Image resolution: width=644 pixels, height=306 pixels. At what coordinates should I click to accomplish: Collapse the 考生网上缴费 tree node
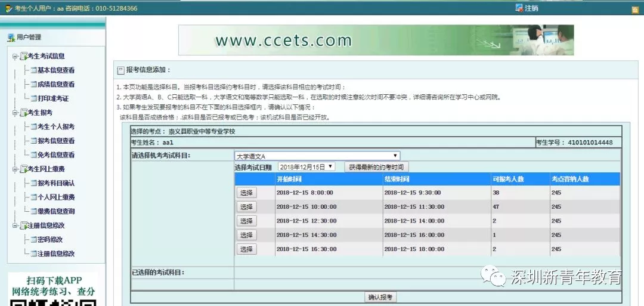[15, 169]
